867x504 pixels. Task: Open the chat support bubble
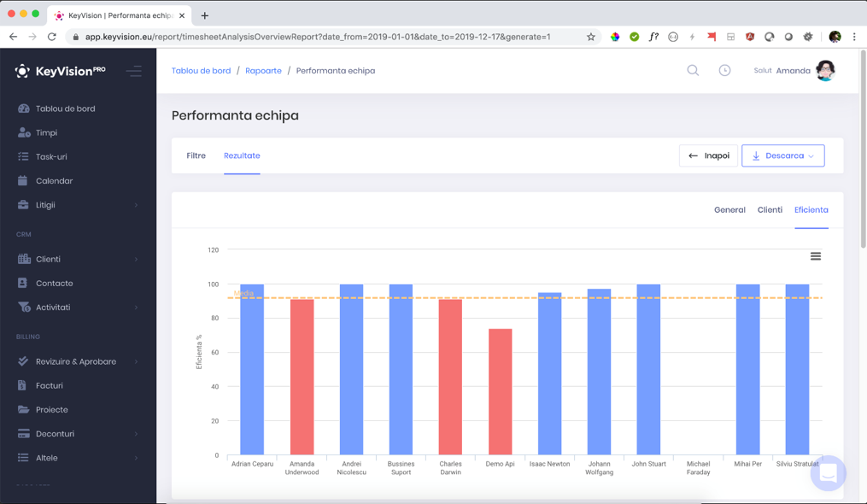[829, 473]
